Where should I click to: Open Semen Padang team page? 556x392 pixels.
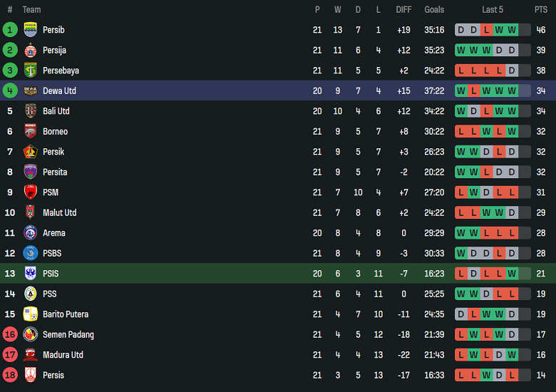click(68, 334)
